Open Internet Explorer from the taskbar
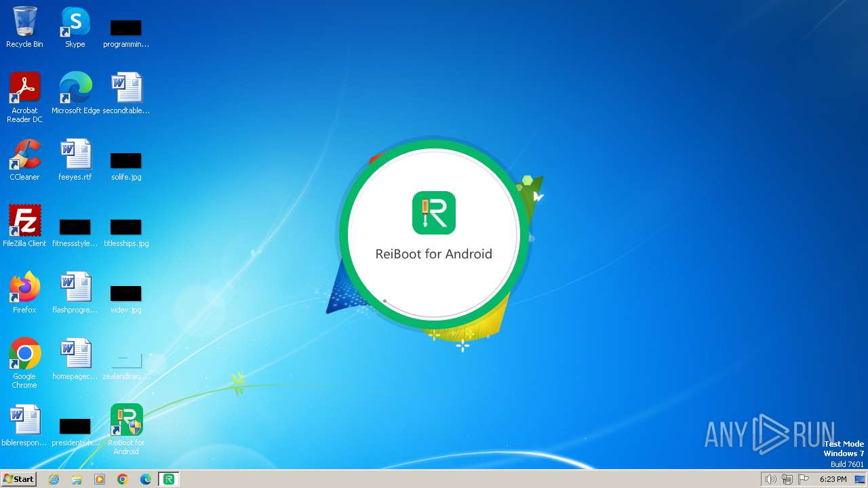This screenshot has height=488, width=868. point(54,479)
